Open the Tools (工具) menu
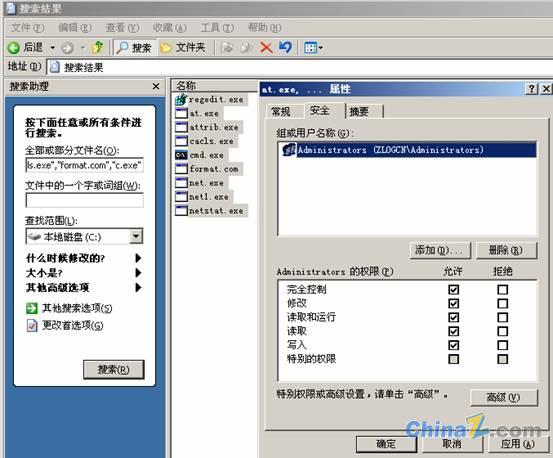The image size is (553, 458). (217, 28)
